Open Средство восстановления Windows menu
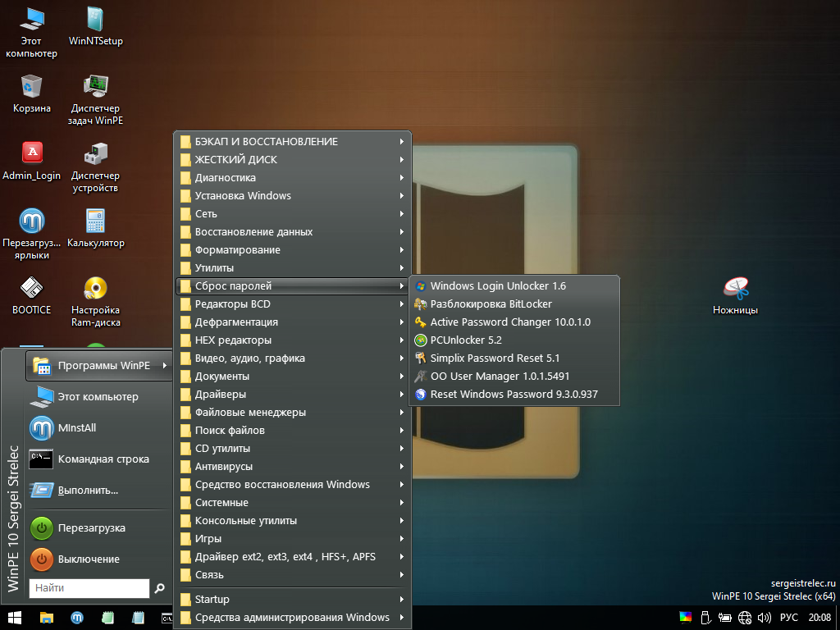The height and width of the screenshot is (630, 840). [293, 484]
